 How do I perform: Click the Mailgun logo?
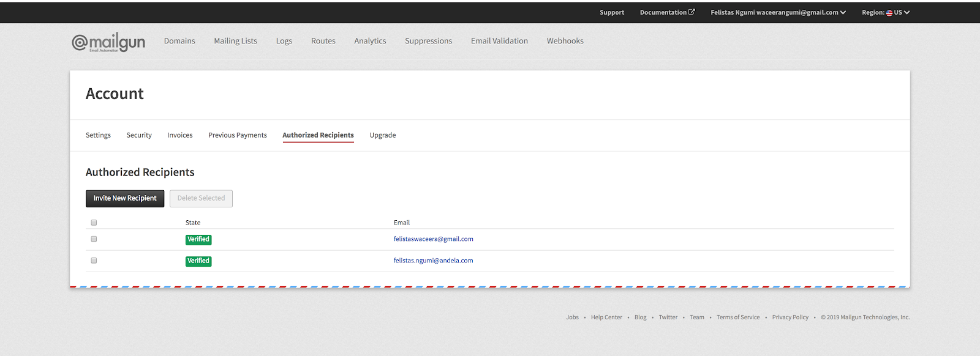[108, 42]
